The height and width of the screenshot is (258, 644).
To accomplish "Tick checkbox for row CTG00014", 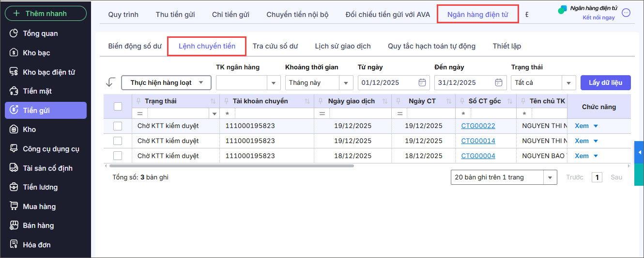I will (x=118, y=141).
